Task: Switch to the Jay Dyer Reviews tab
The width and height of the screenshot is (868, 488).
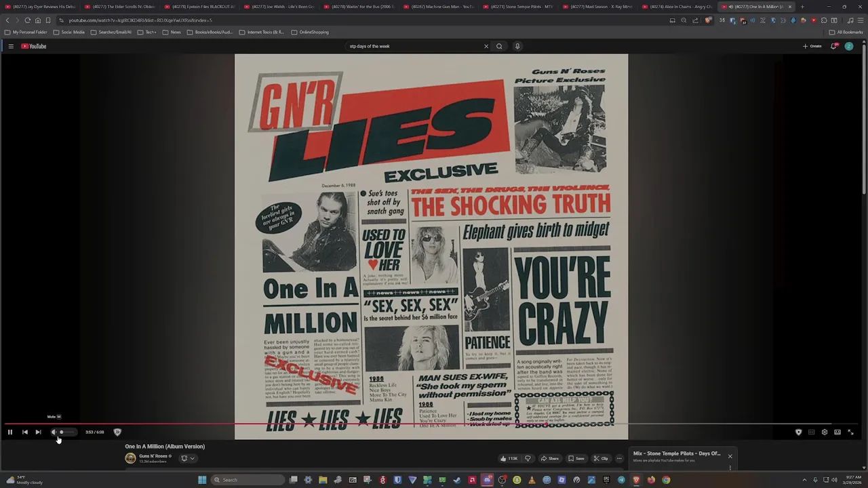Action: point(41,7)
